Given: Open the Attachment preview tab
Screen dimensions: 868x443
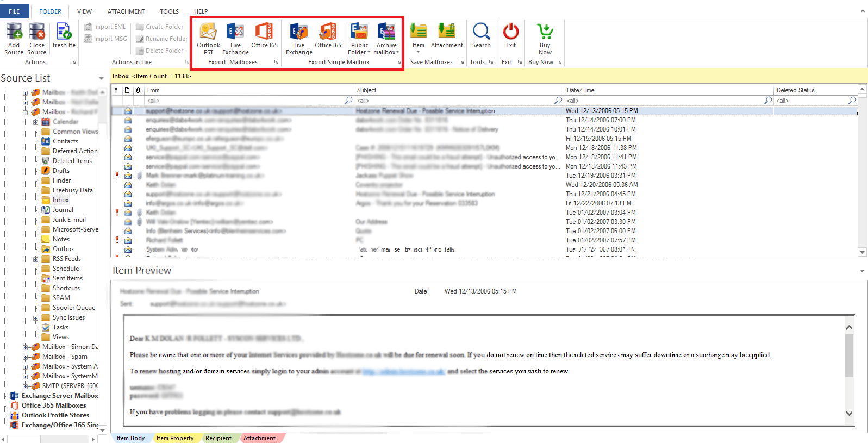Looking at the screenshot, I should (x=260, y=438).
